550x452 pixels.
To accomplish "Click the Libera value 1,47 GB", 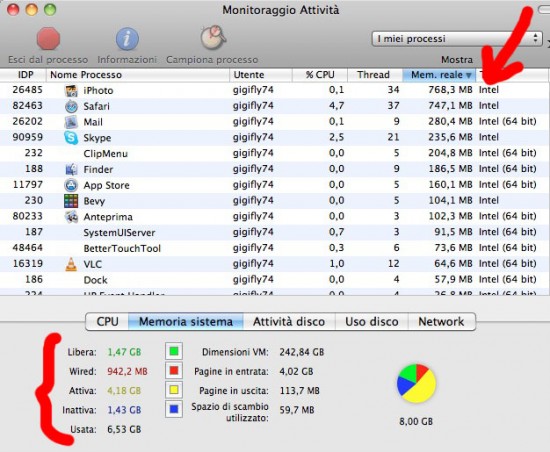I will 124,352.
